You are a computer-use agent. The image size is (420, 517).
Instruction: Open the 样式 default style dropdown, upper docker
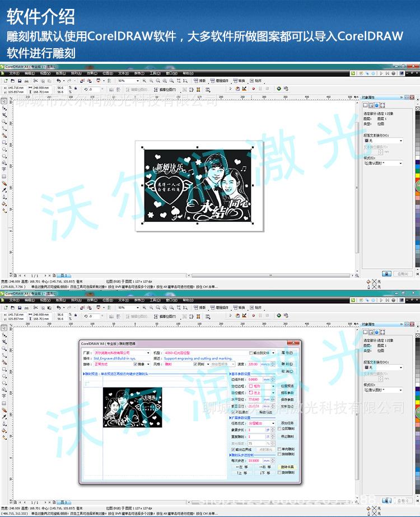tap(400, 163)
